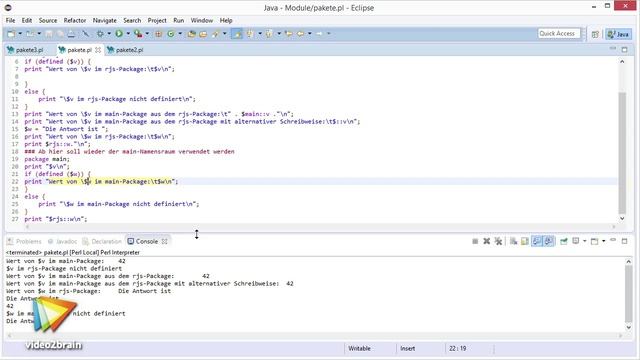
Task: Click the Remove Launch X icon
Action: 487,242
